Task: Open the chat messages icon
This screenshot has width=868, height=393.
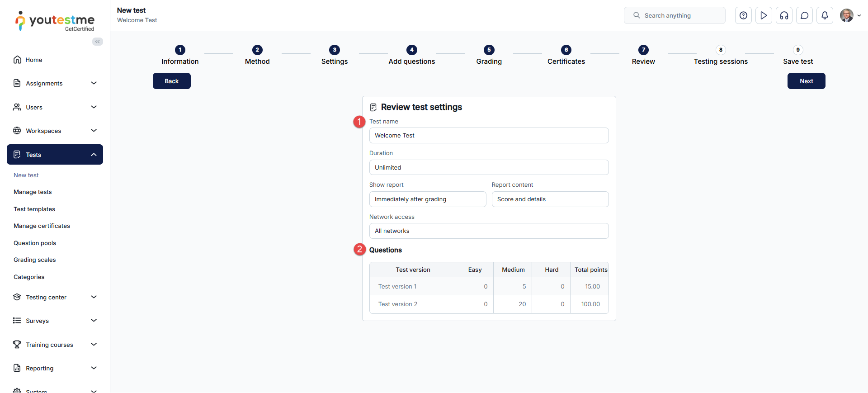Action: click(x=804, y=15)
